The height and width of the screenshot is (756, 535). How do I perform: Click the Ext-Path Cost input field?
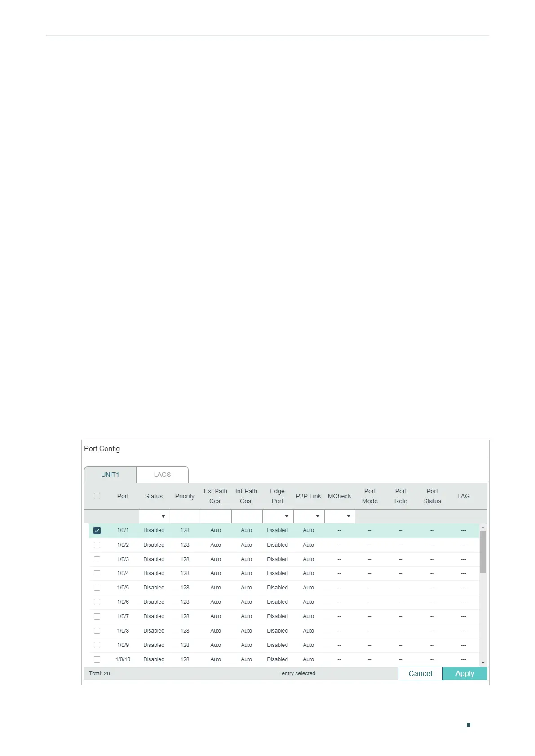click(216, 516)
